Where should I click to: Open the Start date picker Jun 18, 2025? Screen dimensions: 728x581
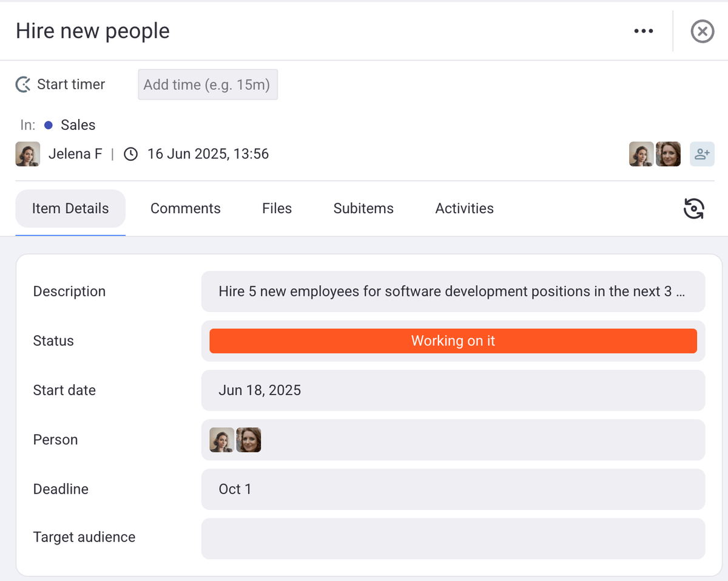(x=453, y=390)
